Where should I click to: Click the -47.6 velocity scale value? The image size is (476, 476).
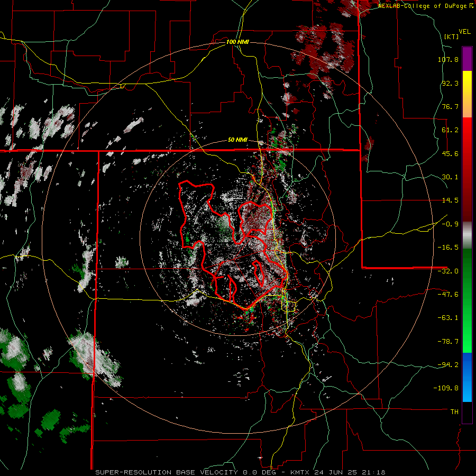(x=448, y=295)
